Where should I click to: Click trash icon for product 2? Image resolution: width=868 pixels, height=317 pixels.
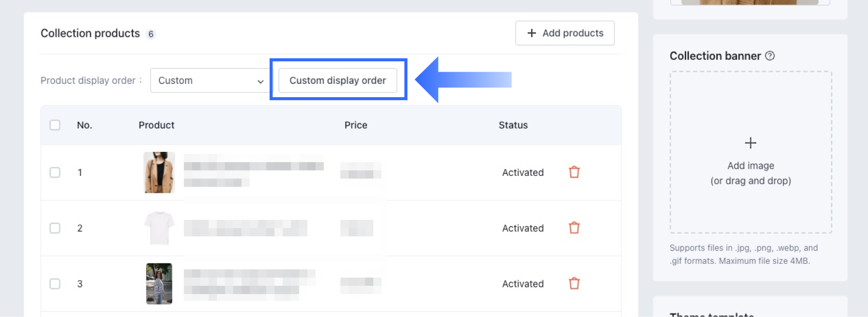[574, 228]
